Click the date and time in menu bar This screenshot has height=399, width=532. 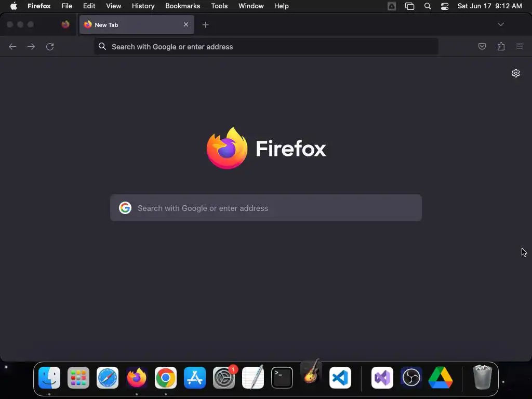tap(489, 6)
